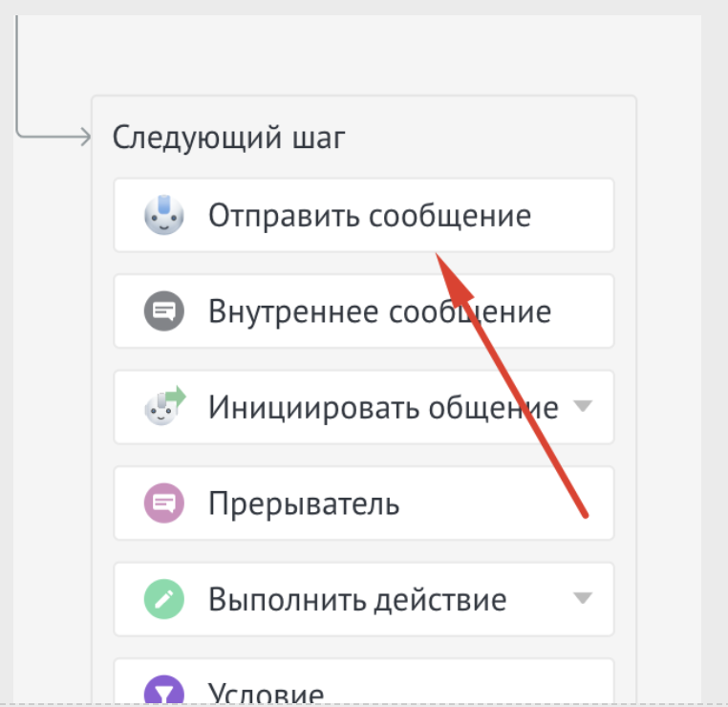Select the Отправить сообщение text label

click(369, 215)
